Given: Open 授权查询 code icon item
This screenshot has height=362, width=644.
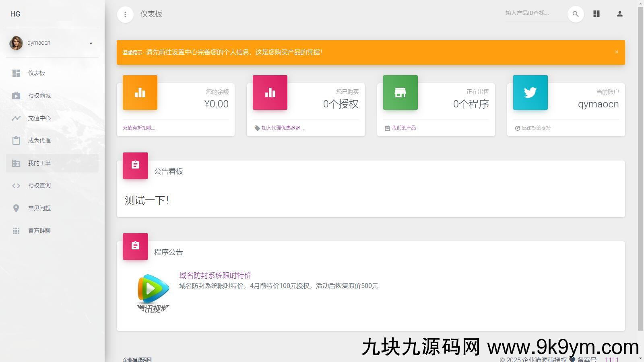Looking at the screenshot, I should tap(16, 186).
